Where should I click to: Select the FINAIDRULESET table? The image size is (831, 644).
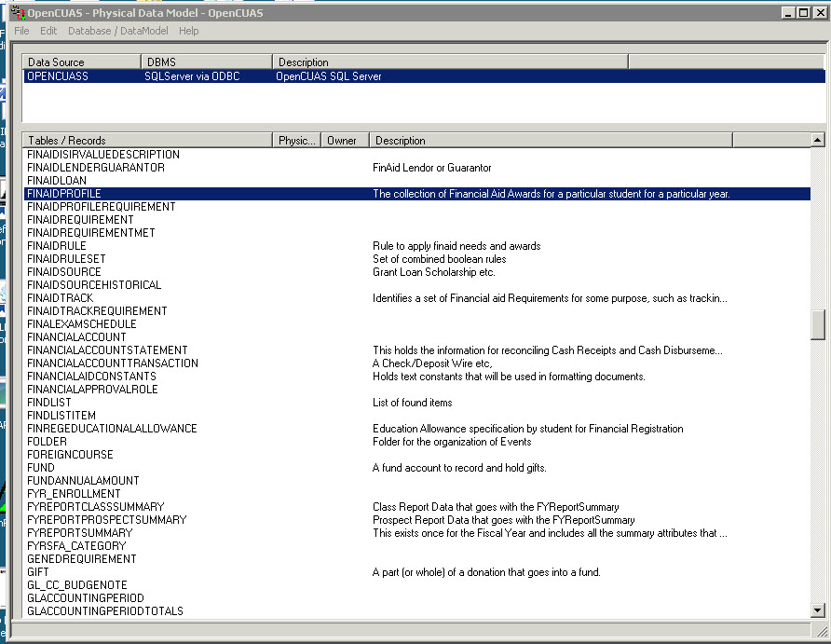(x=66, y=259)
